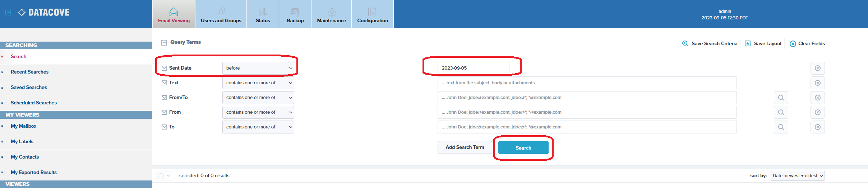Click the Clear Fields circle-x icon
This screenshot has width=868, height=188.
pyautogui.click(x=793, y=44)
